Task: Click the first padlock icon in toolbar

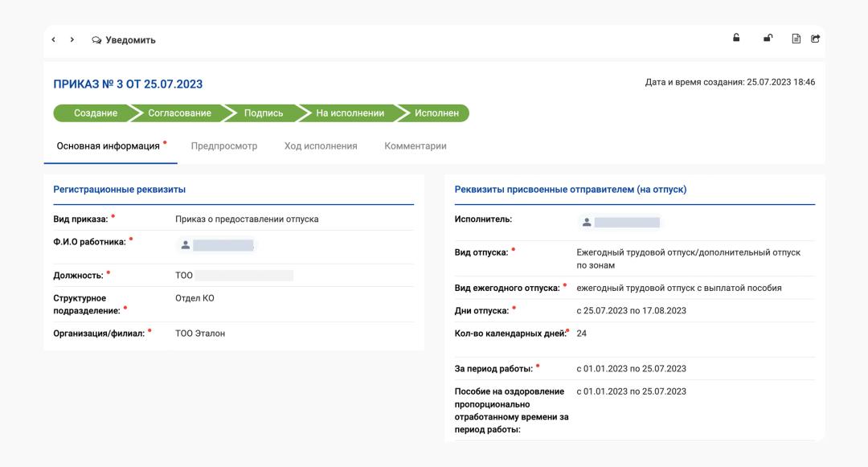Action: coord(736,38)
